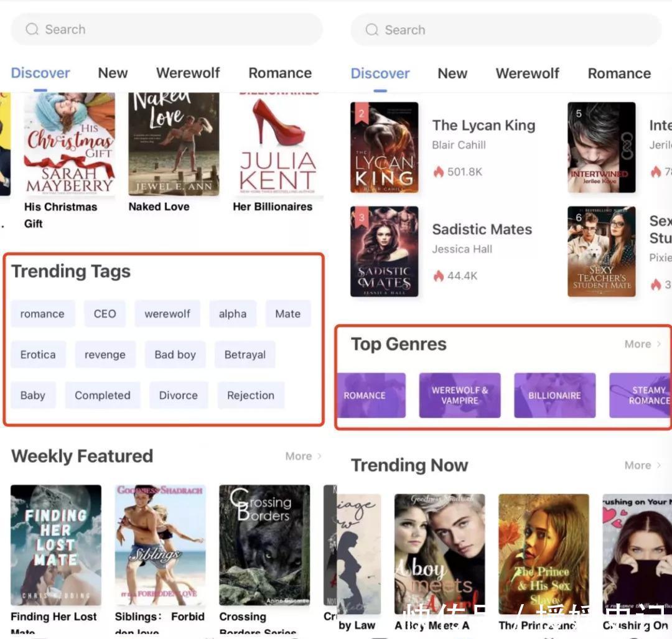The image size is (672, 639).
Task: Open Finding Her Lost Mate cover
Action: click(56, 545)
